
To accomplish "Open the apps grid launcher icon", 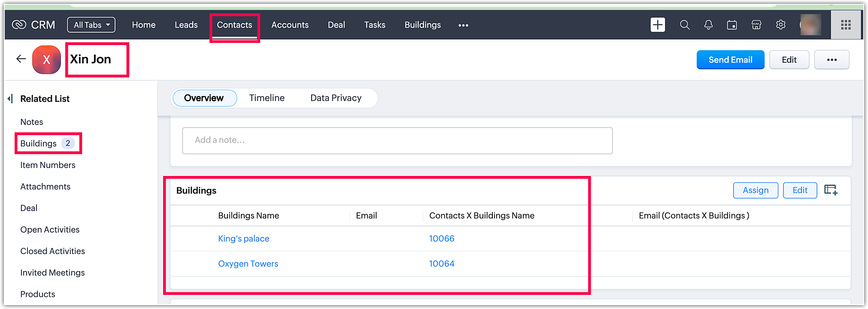I will click(x=846, y=25).
